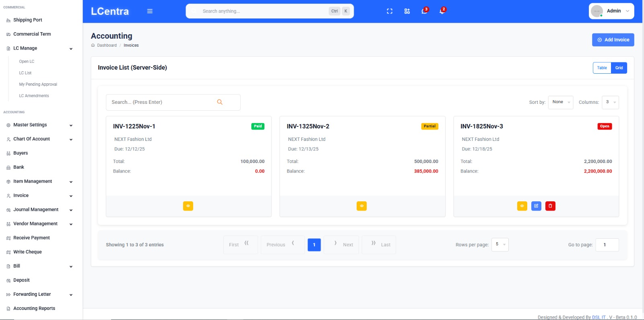Screen dimensions: 644x320
Task: View invoice INV-1325Nov-2 via eye icon
Action: pyautogui.click(x=361, y=206)
